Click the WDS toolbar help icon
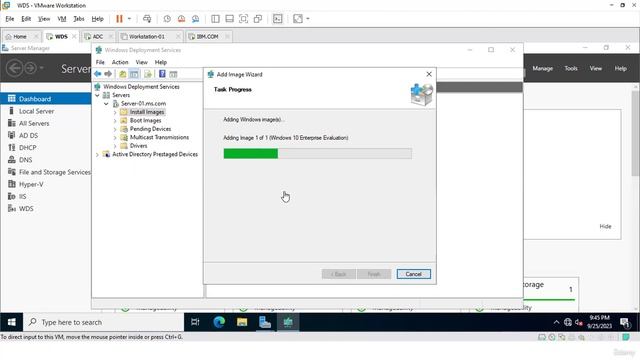This screenshot has height=360, width=640. [x=162, y=74]
